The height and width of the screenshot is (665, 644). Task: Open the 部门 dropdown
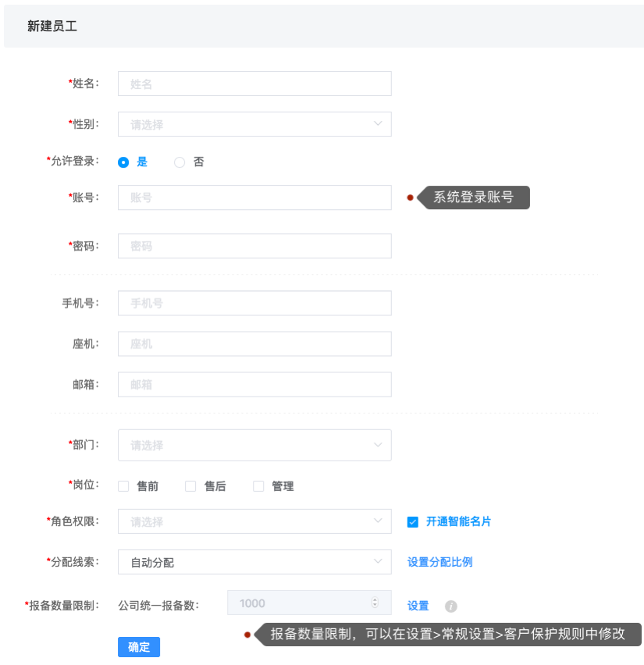[x=254, y=446]
